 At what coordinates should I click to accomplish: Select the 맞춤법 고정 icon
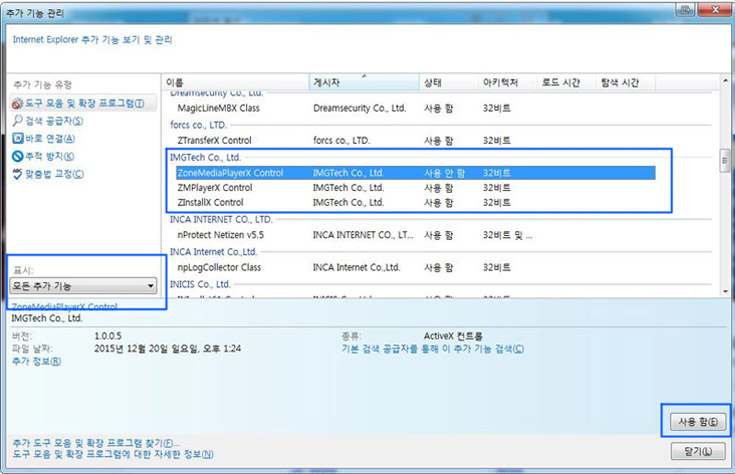click(x=17, y=175)
